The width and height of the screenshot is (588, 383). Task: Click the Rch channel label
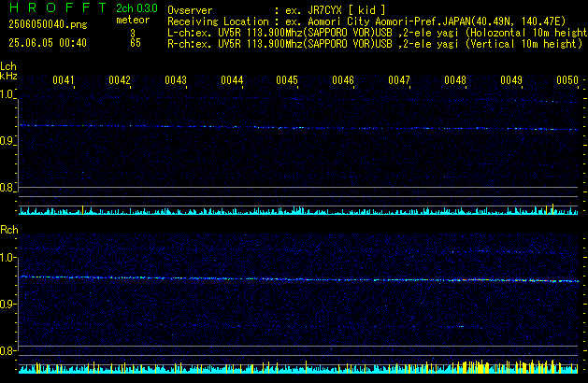(9, 230)
